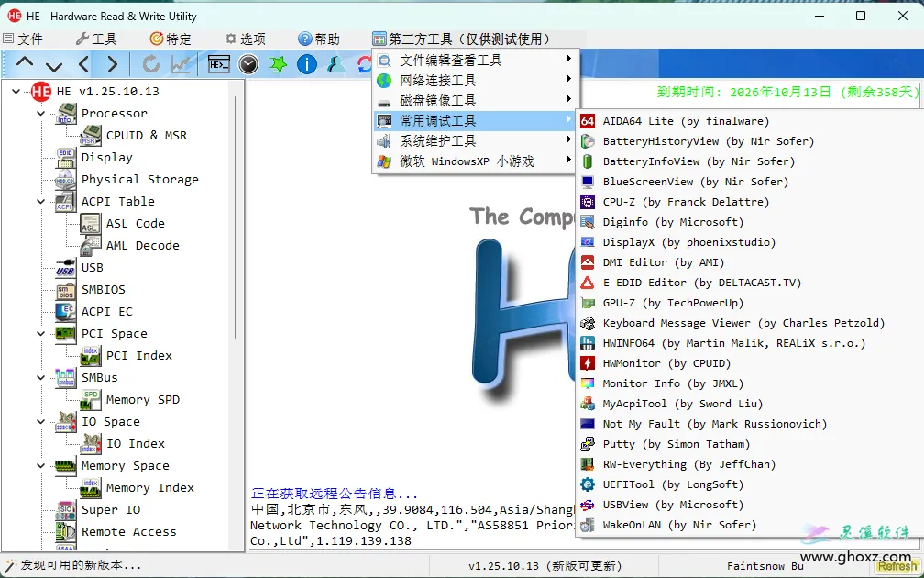924x578 pixels.
Task: Click the chart/graph toolbar icon
Action: pos(181,64)
